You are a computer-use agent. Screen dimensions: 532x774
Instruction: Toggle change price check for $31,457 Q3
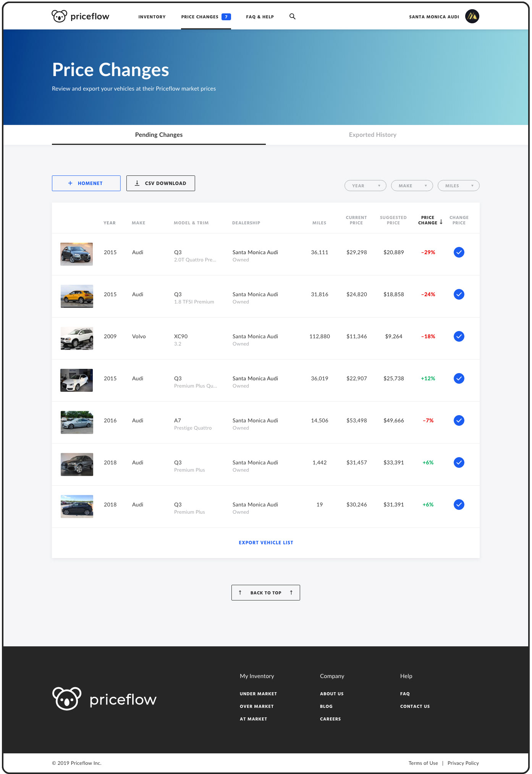click(x=459, y=462)
